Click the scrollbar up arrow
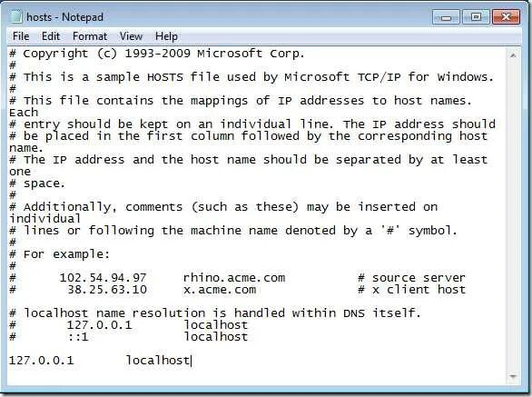 (x=513, y=55)
